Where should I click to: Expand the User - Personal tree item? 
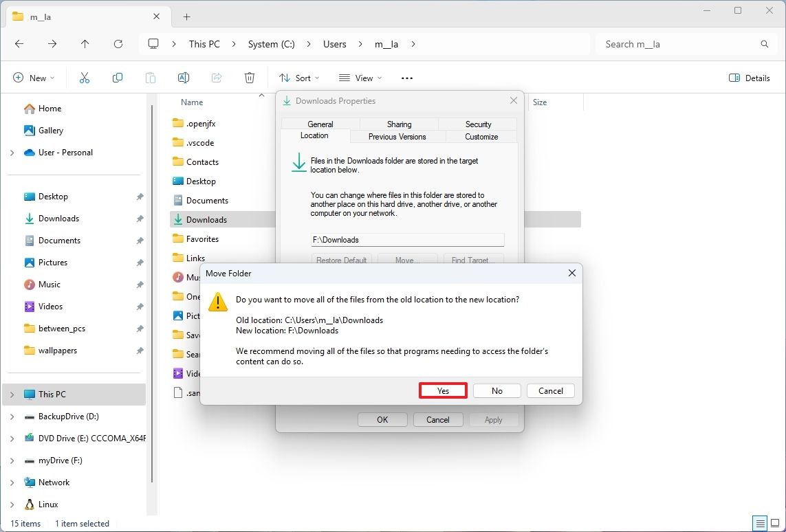click(x=12, y=152)
